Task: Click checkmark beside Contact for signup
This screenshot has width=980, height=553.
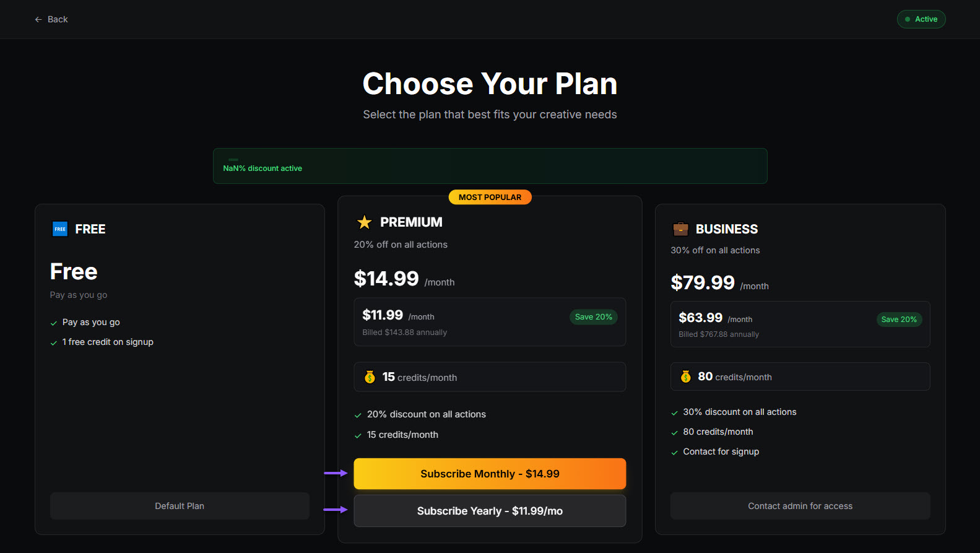Action: click(675, 452)
